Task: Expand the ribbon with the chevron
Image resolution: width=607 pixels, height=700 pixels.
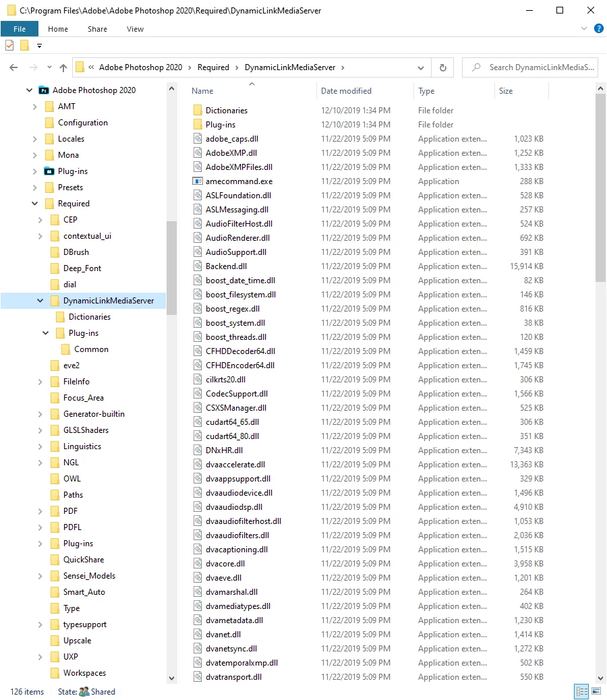Action: click(584, 28)
